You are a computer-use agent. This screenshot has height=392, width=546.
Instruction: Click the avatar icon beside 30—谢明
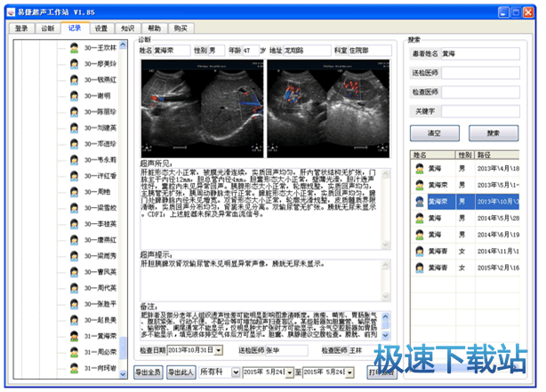pos(74,96)
